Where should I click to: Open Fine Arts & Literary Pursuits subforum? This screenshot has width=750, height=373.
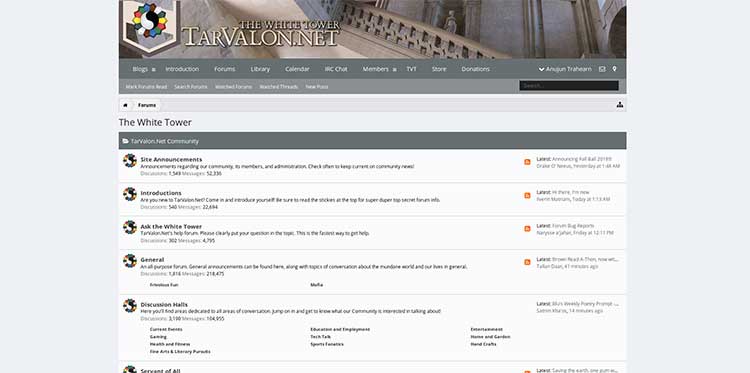click(x=180, y=351)
